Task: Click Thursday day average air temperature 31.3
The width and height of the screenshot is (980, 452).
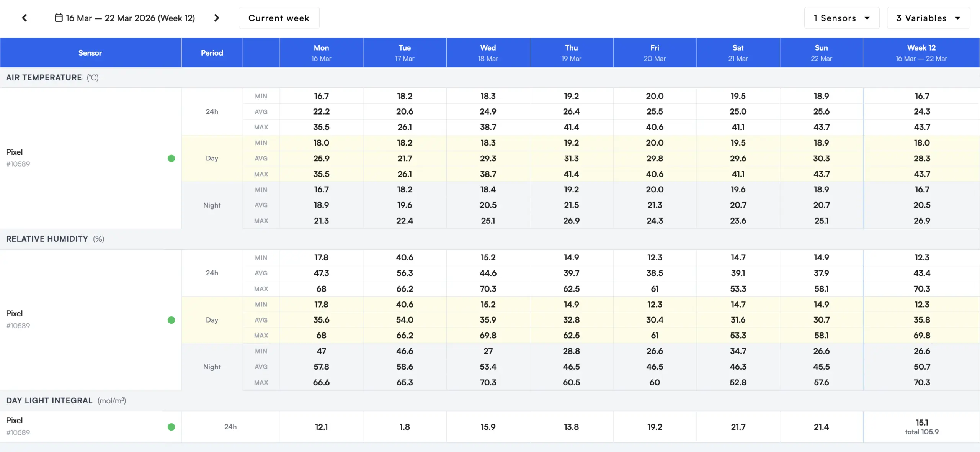Action: pos(572,159)
